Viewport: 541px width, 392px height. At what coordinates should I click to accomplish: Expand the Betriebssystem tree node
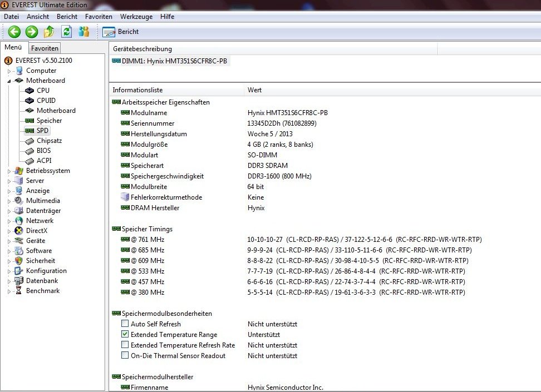[x=9, y=171]
